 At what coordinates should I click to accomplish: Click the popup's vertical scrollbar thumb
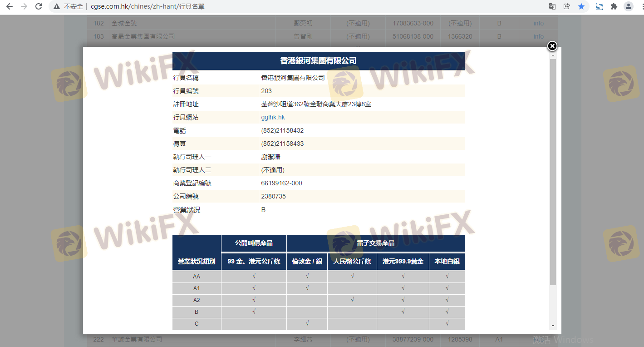[x=553, y=172]
